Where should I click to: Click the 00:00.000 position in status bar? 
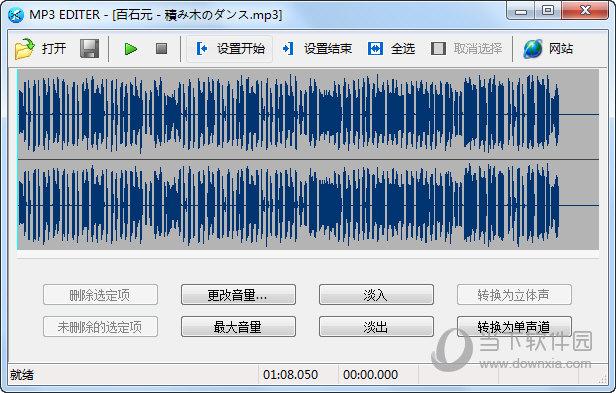tap(370, 375)
